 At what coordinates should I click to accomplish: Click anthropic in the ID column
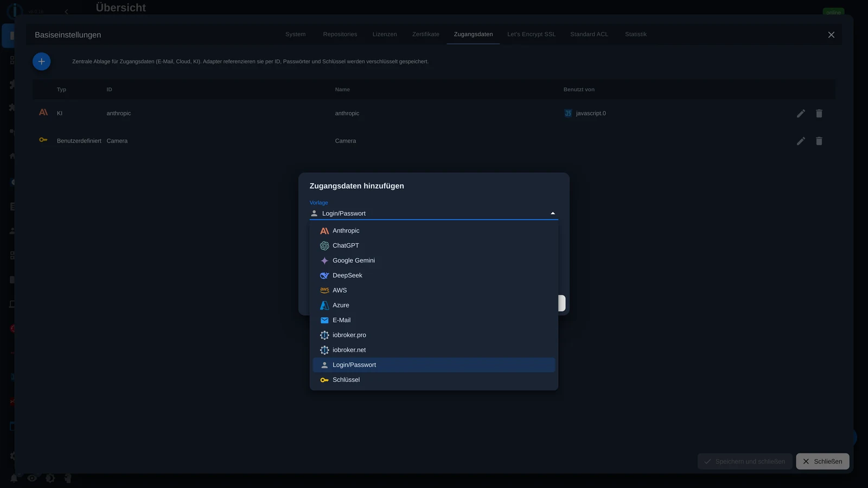(x=119, y=113)
